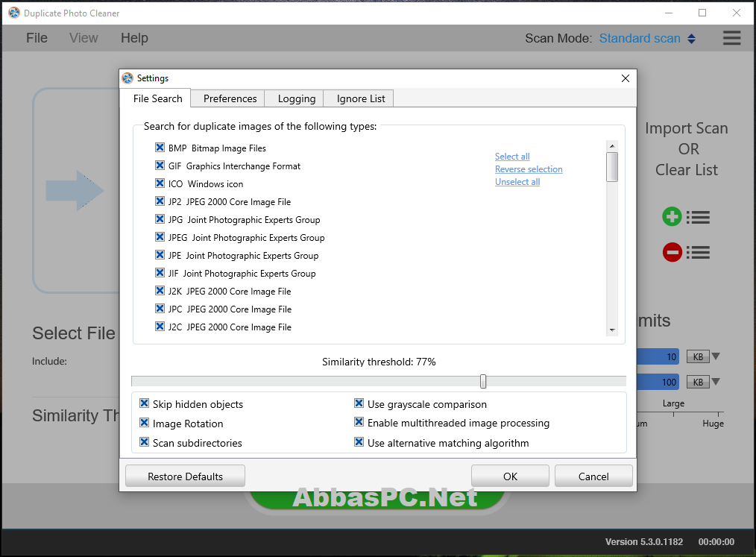Click the Cancel button
The width and height of the screenshot is (756, 557).
(x=593, y=476)
